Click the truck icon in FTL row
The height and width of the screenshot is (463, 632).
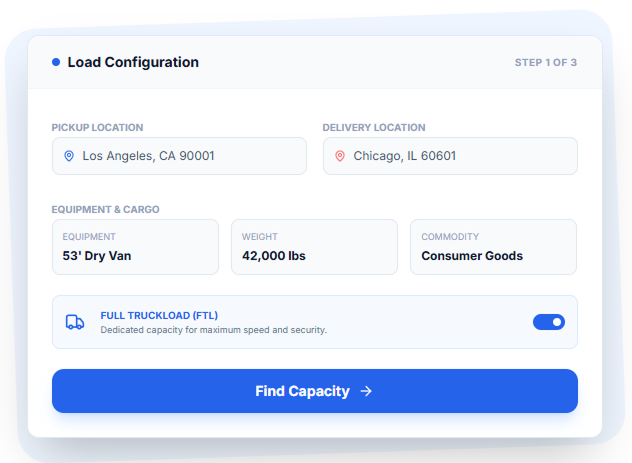pos(75,322)
